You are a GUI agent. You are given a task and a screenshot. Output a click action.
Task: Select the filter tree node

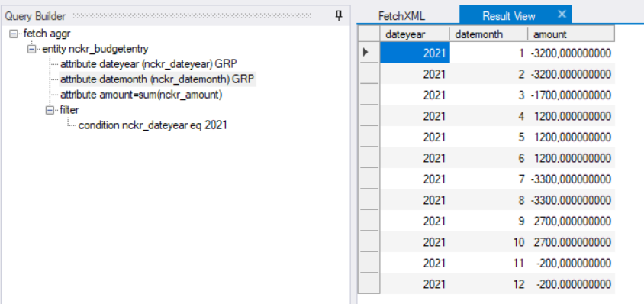coord(69,110)
